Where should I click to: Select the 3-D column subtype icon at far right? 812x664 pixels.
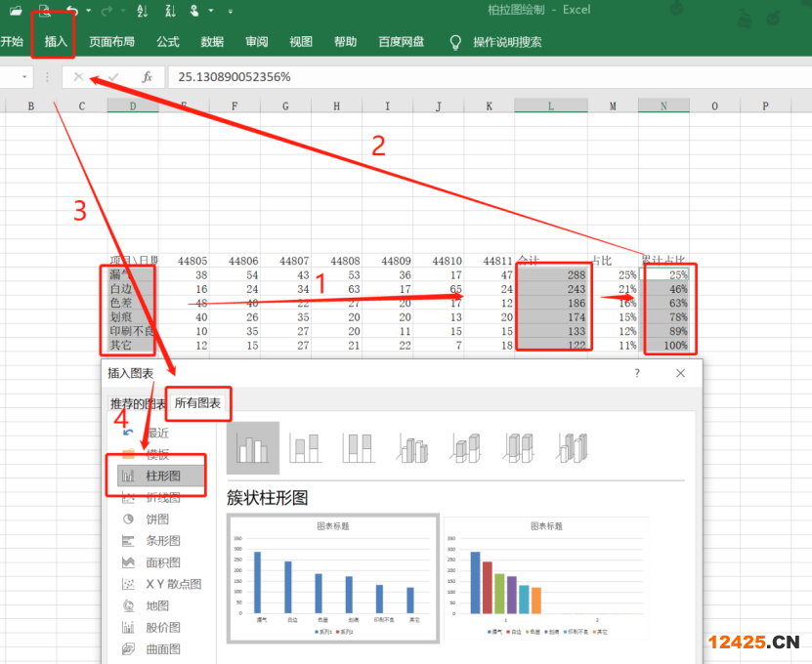click(x=571, y=448)
